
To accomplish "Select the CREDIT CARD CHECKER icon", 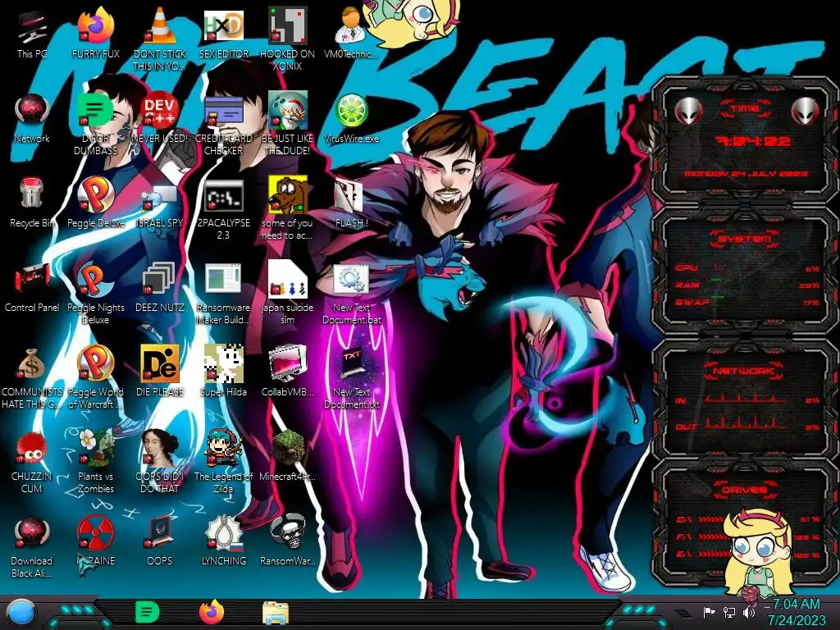I will coord(223,123).
